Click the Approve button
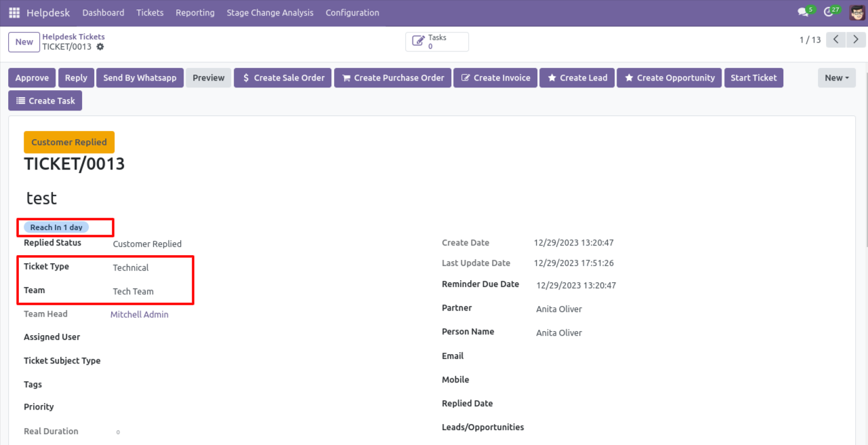 coord(32,78)
